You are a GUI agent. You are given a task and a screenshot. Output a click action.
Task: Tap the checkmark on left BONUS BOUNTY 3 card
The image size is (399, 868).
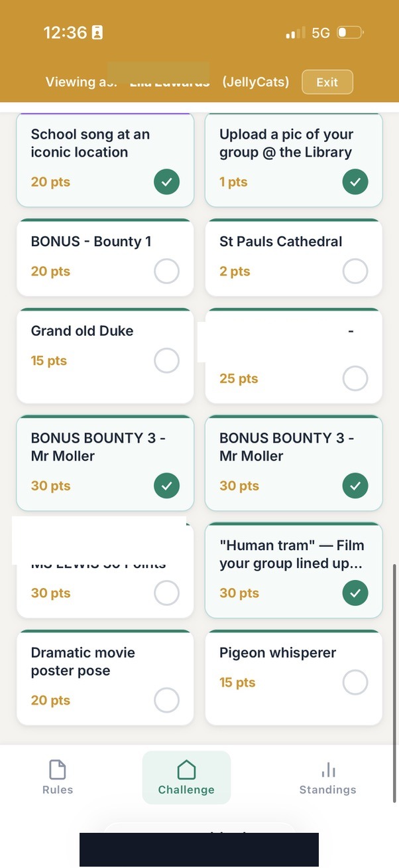[x=166, y=485]
